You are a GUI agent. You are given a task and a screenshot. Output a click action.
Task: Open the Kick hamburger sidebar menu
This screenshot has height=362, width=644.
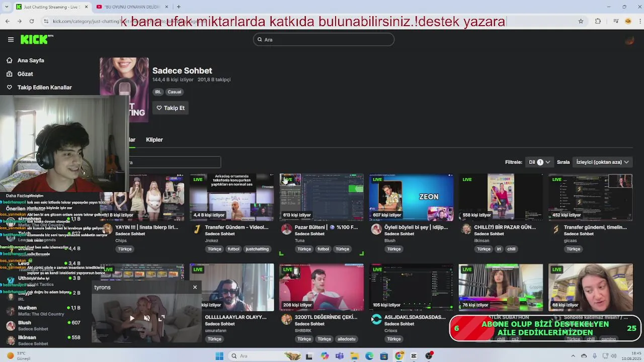pyautogui.click(x=11, y=40)
